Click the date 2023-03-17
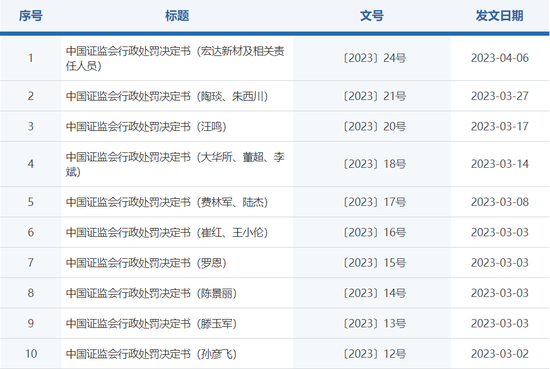Screen dimensions: 550x369 click(500, 127)
